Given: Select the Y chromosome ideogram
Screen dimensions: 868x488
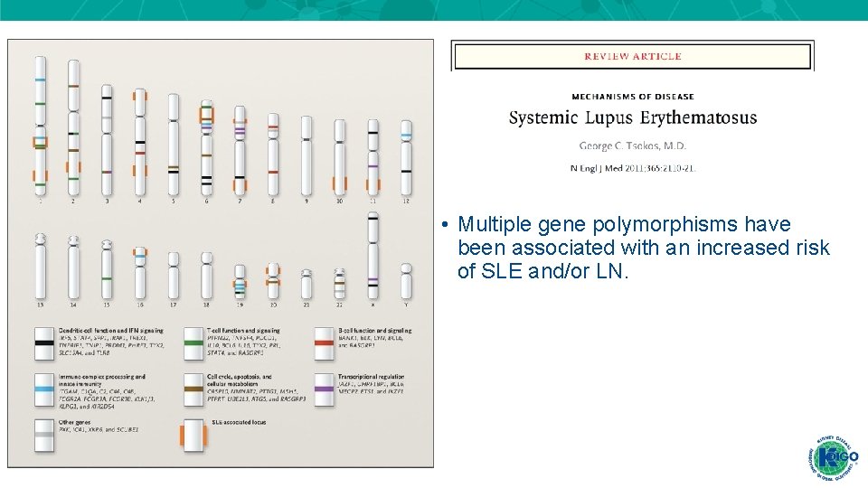Looking at the screenshot, I should pos(406,281).
